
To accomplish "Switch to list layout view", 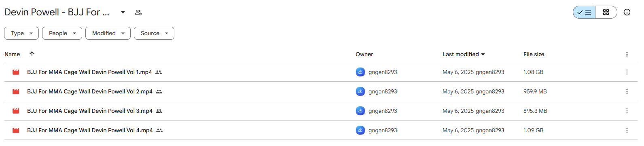I will coord(584,12).
